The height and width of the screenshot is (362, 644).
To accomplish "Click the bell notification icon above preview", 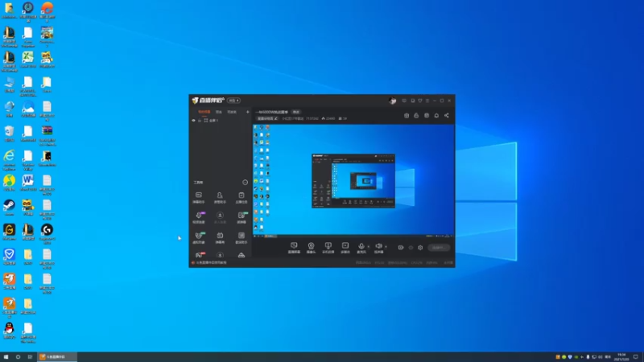I will (x=436, y=115).
